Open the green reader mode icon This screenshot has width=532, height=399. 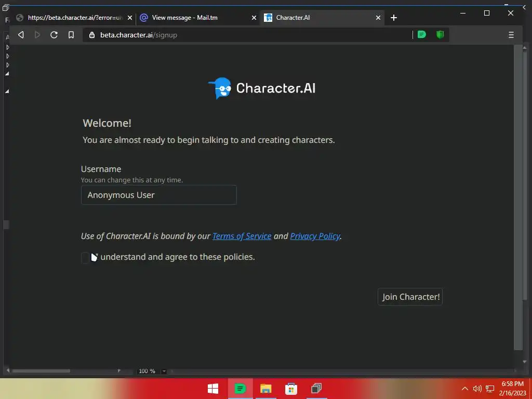tap(422, 35)
